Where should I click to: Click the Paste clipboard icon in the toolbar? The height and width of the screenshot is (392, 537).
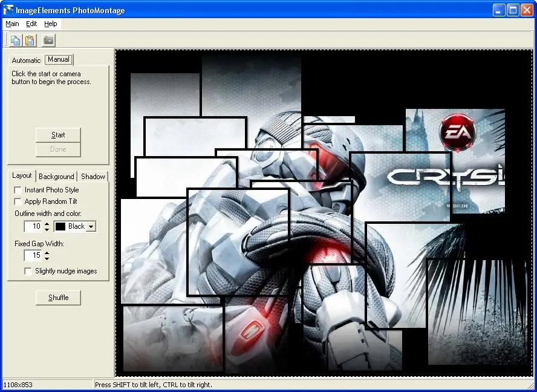pos(30,41)
